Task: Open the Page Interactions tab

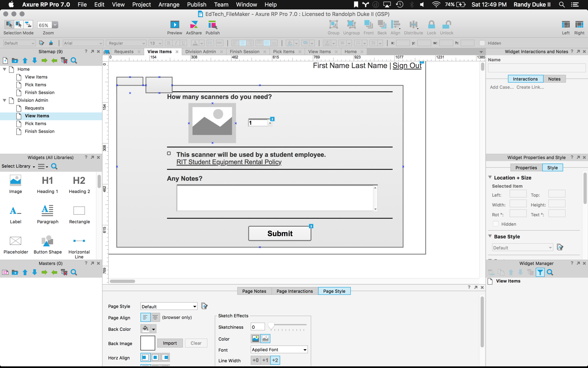Action: [295, 291]
